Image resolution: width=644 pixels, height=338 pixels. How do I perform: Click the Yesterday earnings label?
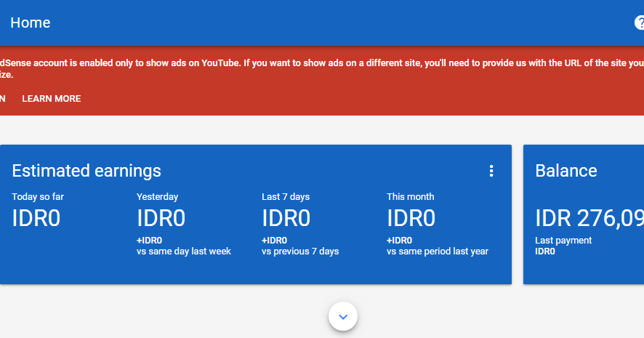pyautogui.click(x=157, y=197)
